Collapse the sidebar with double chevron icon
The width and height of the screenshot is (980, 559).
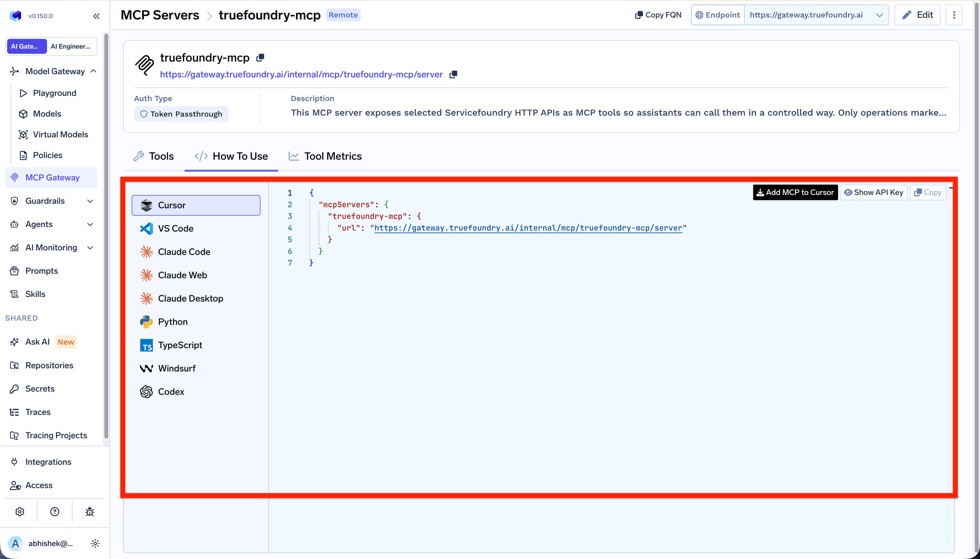pyautogui.click(x=96, y=16)
